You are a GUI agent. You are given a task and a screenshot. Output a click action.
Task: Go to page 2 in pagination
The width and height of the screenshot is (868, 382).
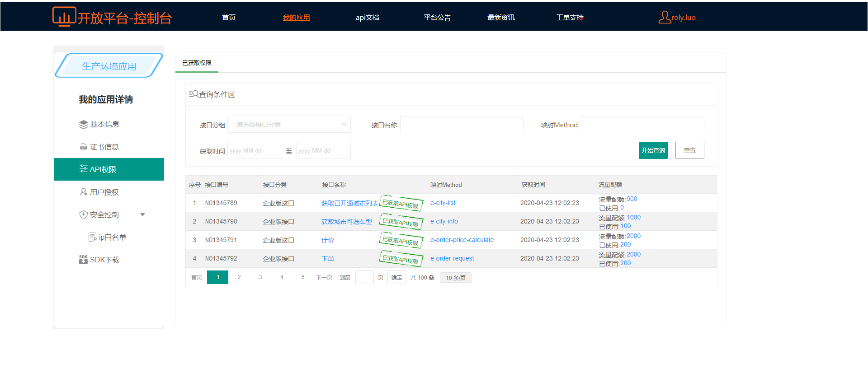[x=239, y=277]
